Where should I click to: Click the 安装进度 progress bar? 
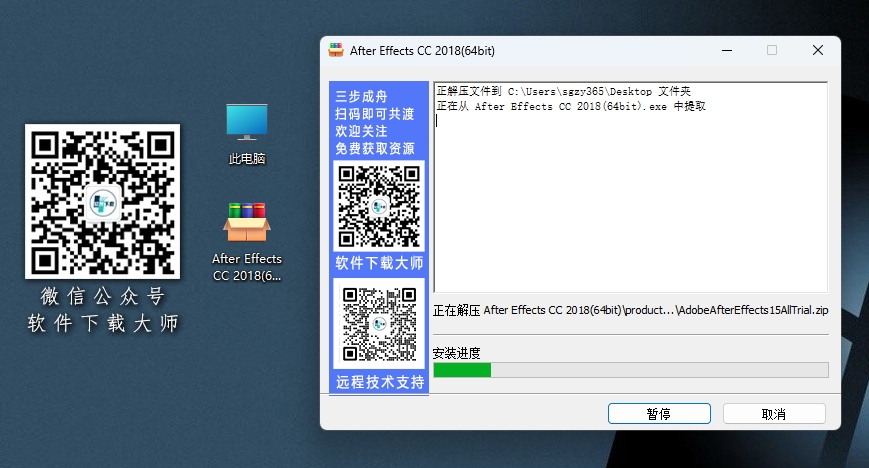coord(631,370)
